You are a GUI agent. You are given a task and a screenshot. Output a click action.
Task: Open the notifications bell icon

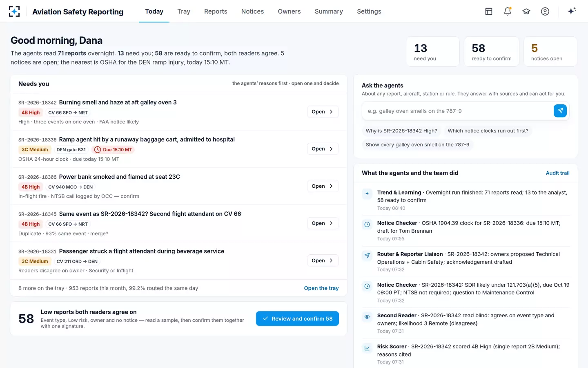508,11
